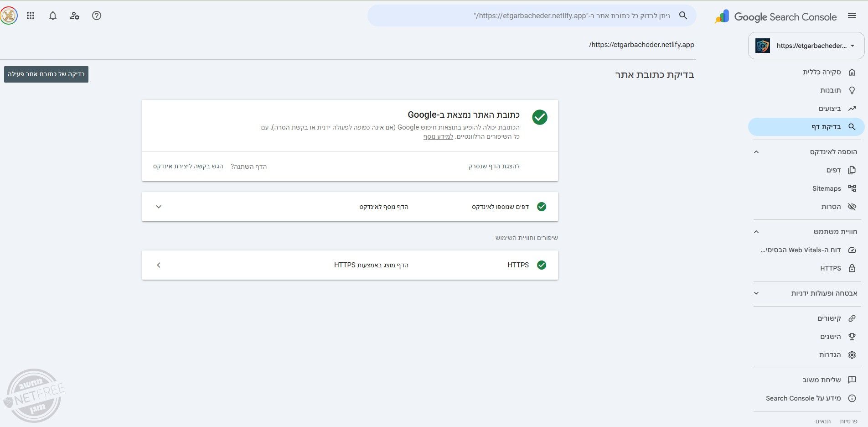Click the info icon for מידע על Search Console
This screenshot has width=868, height=427.
pos(852,398)
